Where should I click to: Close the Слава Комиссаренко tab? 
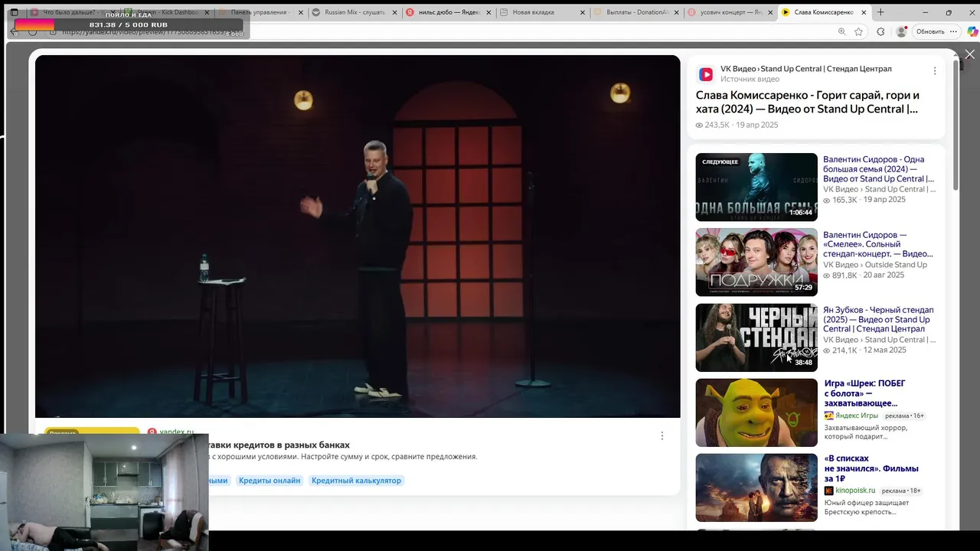tap(864, 12)
